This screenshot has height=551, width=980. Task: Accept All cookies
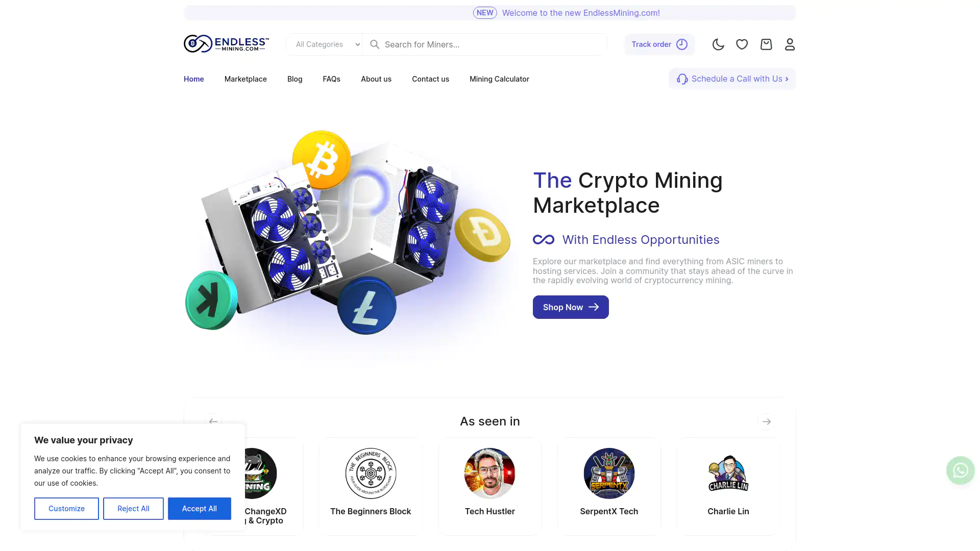199,509
